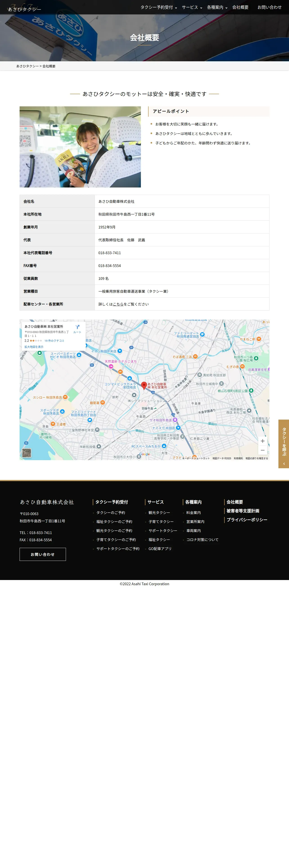Click the red あさひ自動車 map pin
Screen dimensions: 289x868
(x=144, y=386)
